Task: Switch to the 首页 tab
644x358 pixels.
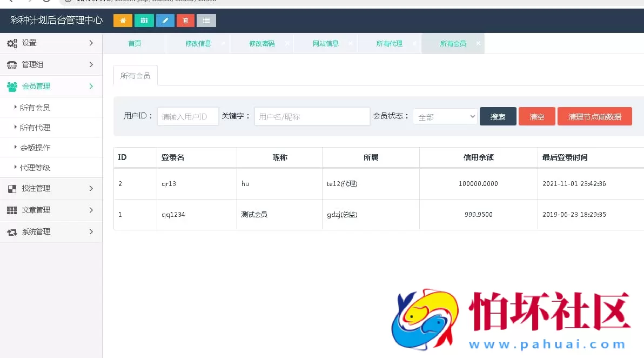Action: [x=135, y=43]
